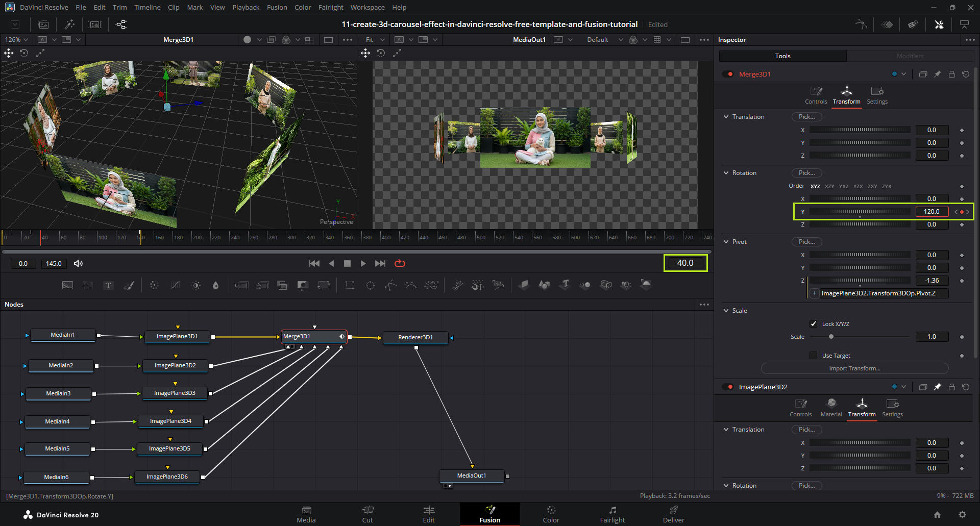
Task: Click the Scale slider handle
Action: (x=831, y=337)
